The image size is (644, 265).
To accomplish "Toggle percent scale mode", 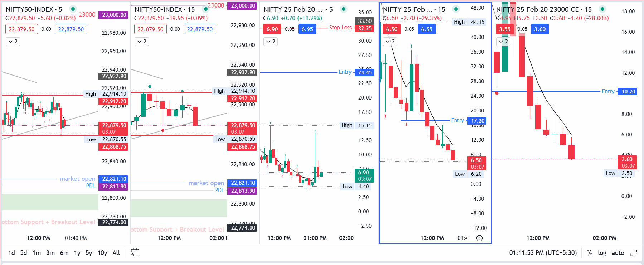I will [x=589, y=253].
